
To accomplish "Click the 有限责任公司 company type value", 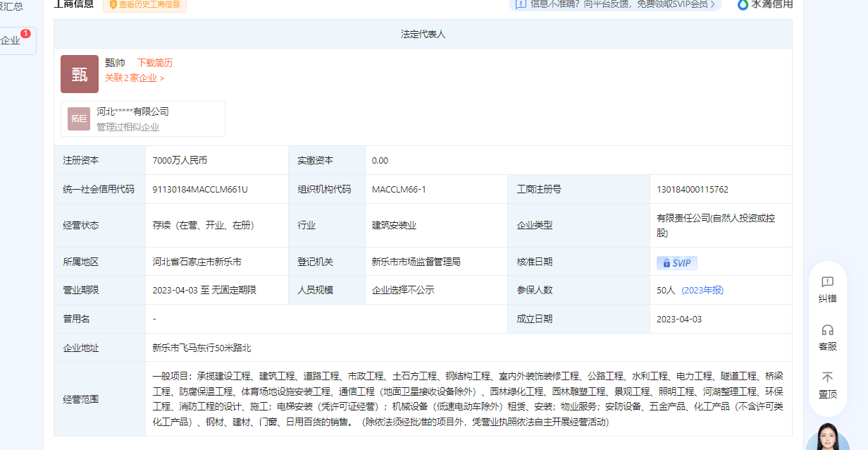I will tap(715, 225).
